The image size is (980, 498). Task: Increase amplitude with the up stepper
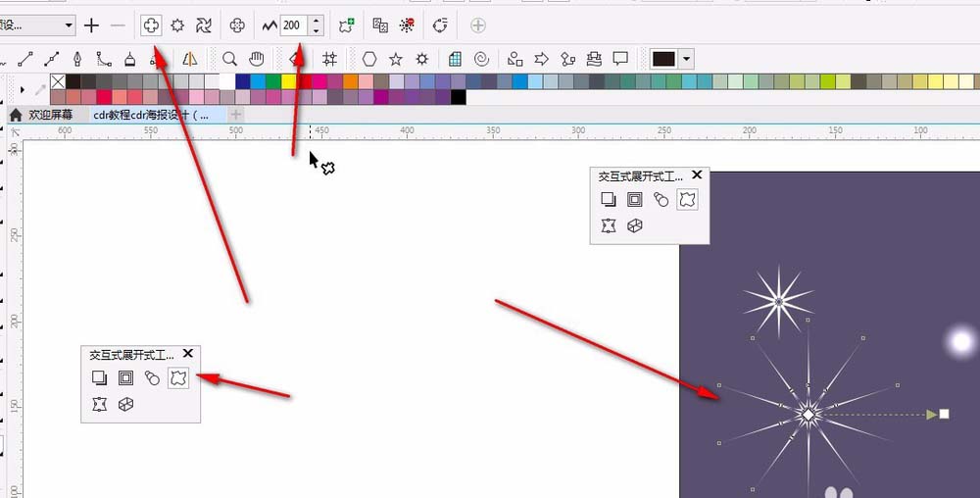click(x=317, y=22)
